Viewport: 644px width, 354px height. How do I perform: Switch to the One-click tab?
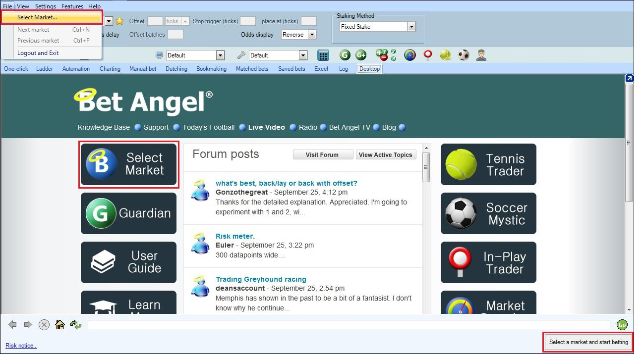tap(16, 69)
